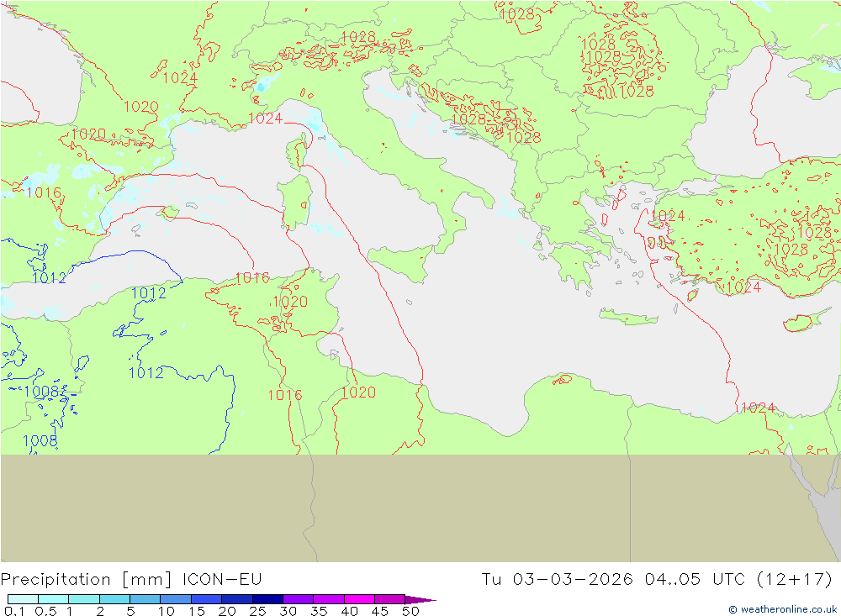
Task: Pick the 30–35 mm violet legend swatch
Action: pyautogui.click(x=299, y=599)
